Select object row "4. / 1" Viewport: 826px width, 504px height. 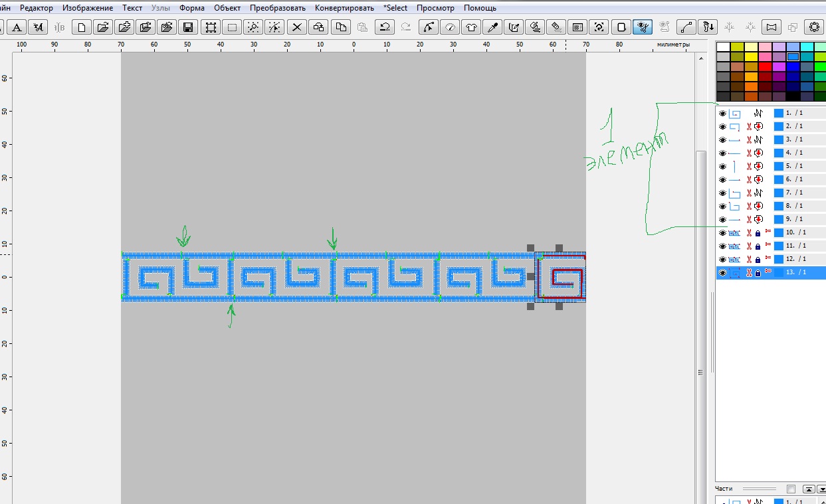[x=771, y=153]
